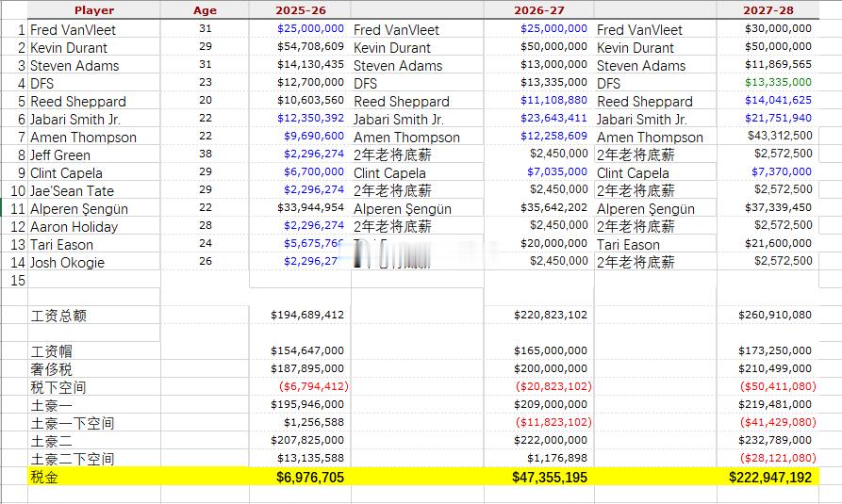842x504 pixels.
Task: Click the 2027-28 season header
Action: tap(768, 10)
